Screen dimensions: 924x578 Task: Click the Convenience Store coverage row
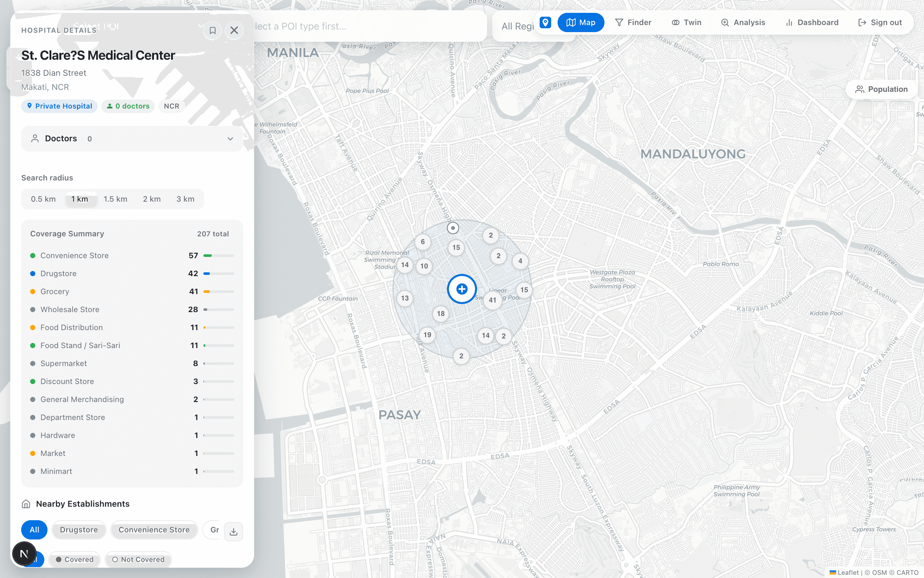pos(132,255)
